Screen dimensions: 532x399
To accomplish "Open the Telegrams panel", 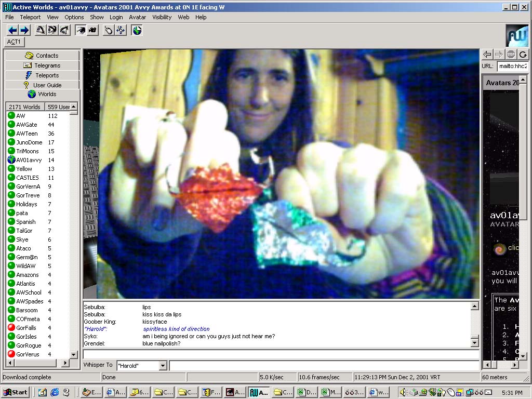I will click(x=42, y=65).
